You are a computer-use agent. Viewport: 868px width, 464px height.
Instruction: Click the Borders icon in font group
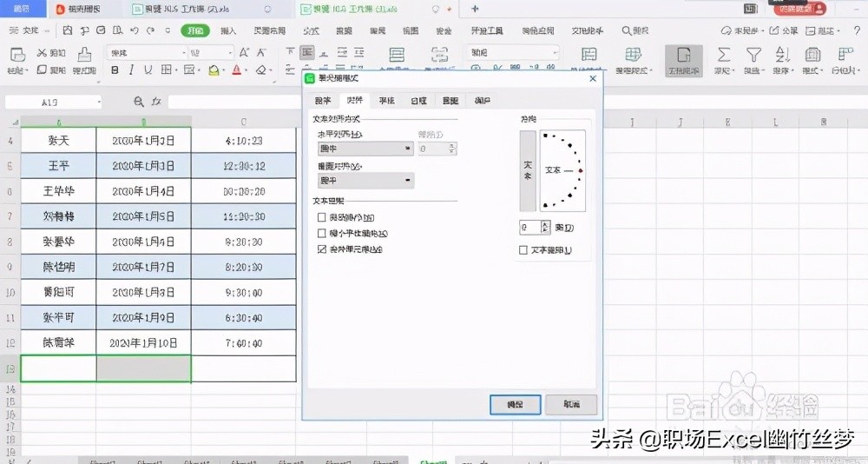[166, 70]
